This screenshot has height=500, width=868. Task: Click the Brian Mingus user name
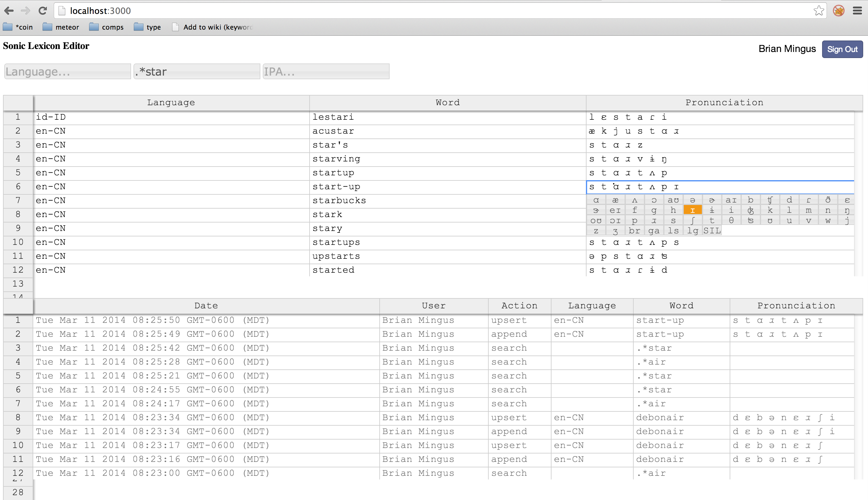pyautogui.click(x=787, y=49)
